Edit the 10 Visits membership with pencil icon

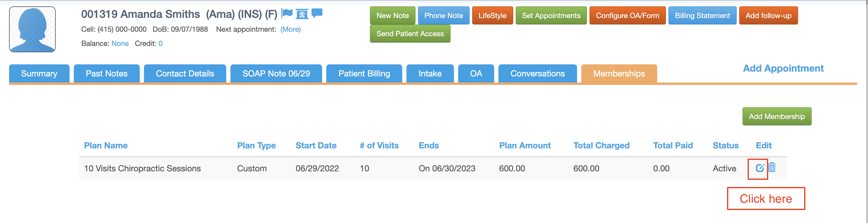pyautogui.click(x=759, y=168)
